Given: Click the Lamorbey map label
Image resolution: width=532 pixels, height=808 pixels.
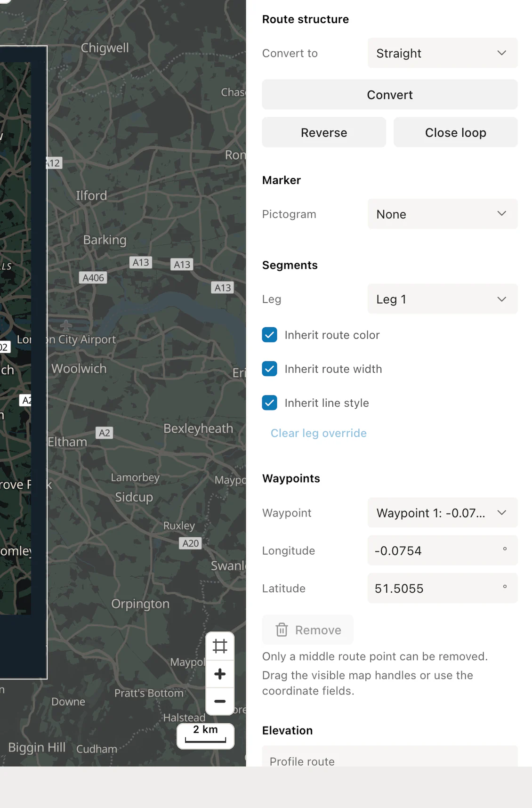Looking at the screenshot, I should (135, 477).
